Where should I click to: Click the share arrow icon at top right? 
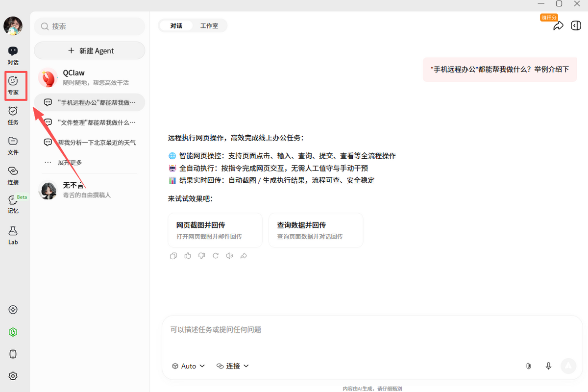click(558, 26)
